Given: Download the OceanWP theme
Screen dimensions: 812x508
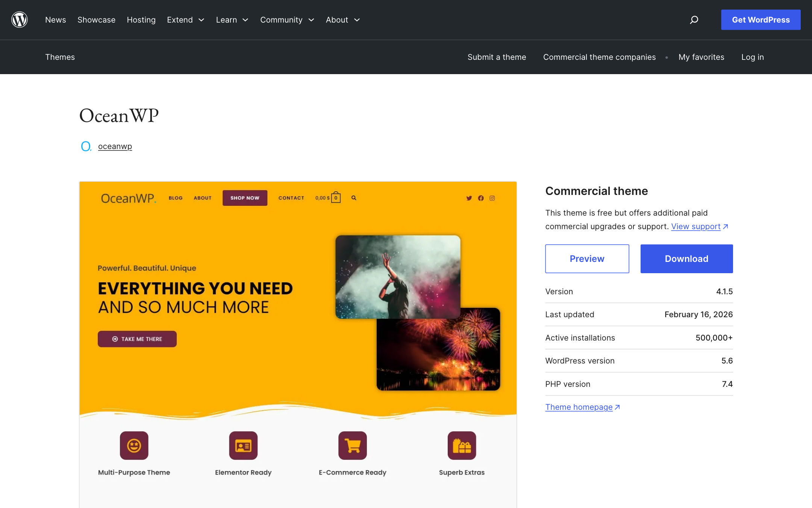Looking at the screenshot, I should pos(686,259).
